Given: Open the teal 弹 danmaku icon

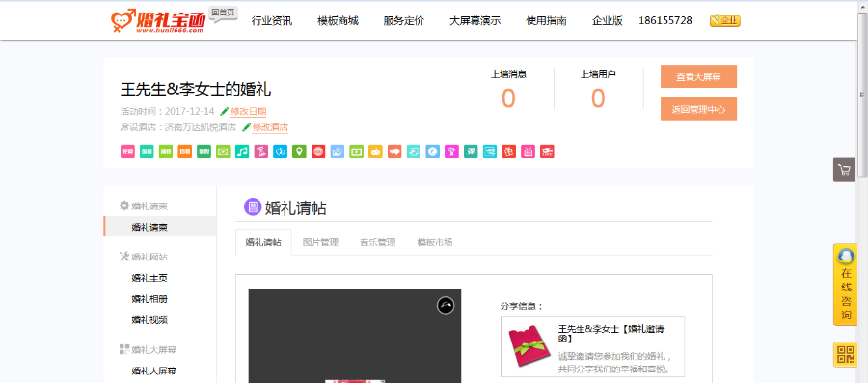Looking at the screenshot, I should pos(471,151).
